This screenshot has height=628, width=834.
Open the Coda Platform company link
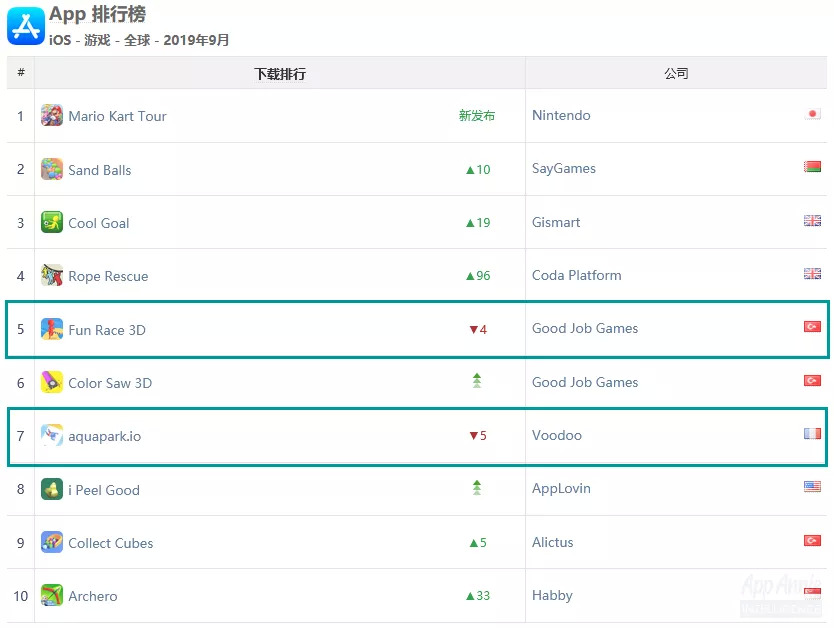(x=577, y=276)
